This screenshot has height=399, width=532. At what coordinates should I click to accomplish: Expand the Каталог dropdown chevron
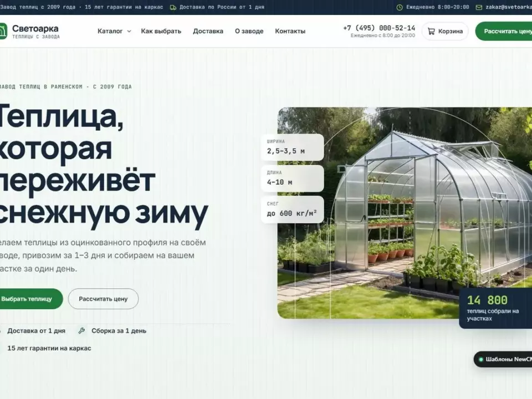129,31
